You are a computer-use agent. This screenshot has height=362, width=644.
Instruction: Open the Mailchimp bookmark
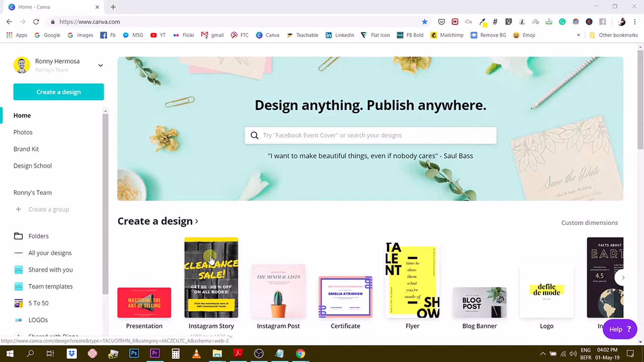coord(447,35)
